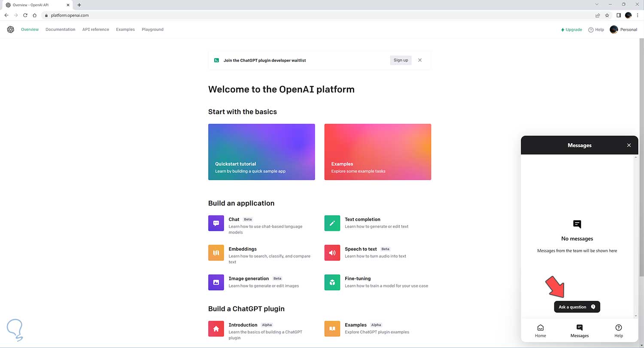This screenshot has height=348, width=644.
Task: Click the 'Join the ChatGPT plugin developer waitlist' text
Action: click(x=265, y=61)
